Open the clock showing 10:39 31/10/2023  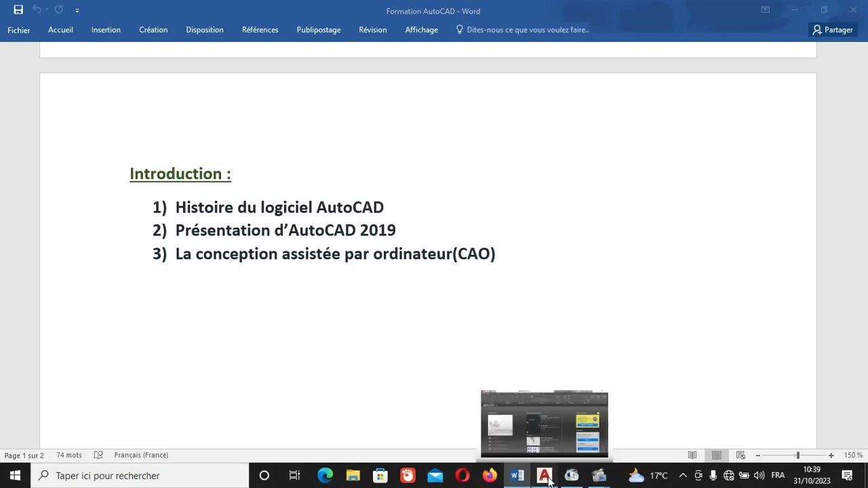click(x=812, y=476)
